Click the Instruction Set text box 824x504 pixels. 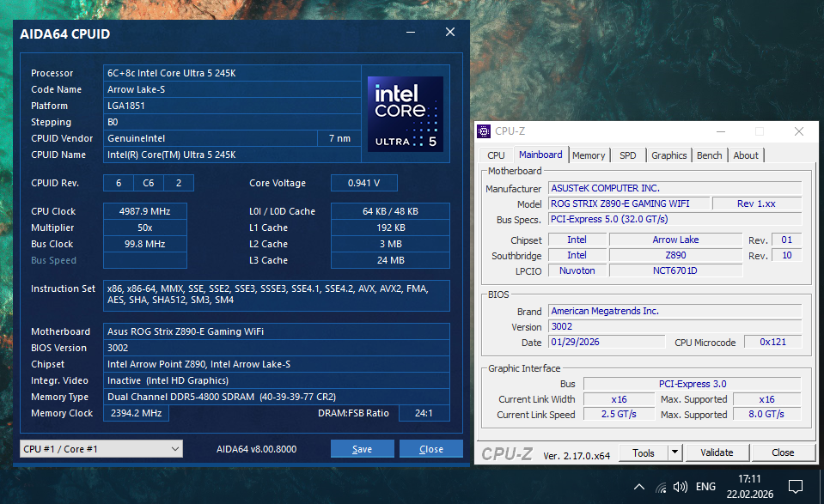(x=277, y=295)
